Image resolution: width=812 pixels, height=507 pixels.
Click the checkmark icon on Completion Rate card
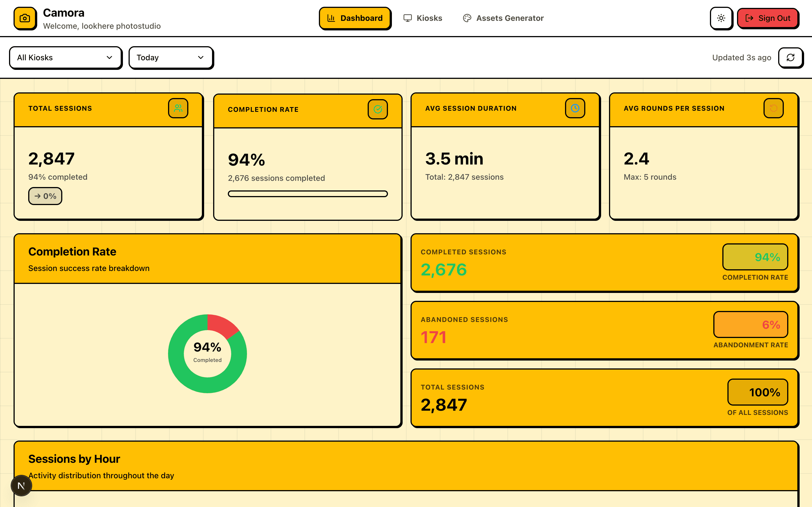378,109
